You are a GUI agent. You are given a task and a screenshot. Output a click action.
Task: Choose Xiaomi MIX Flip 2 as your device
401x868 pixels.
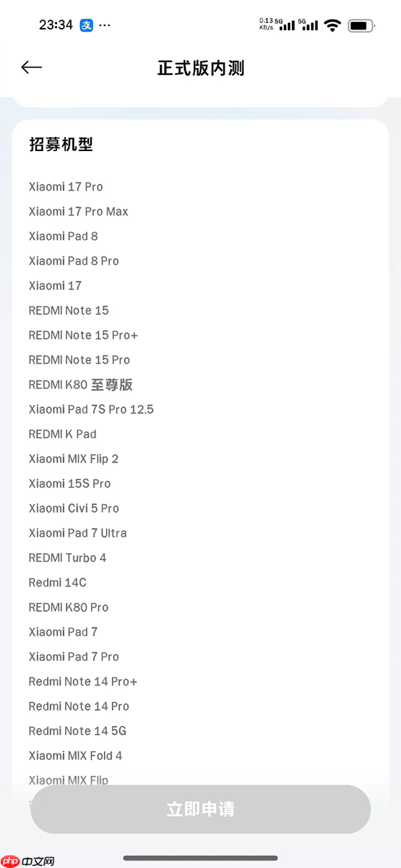[74, 458]
